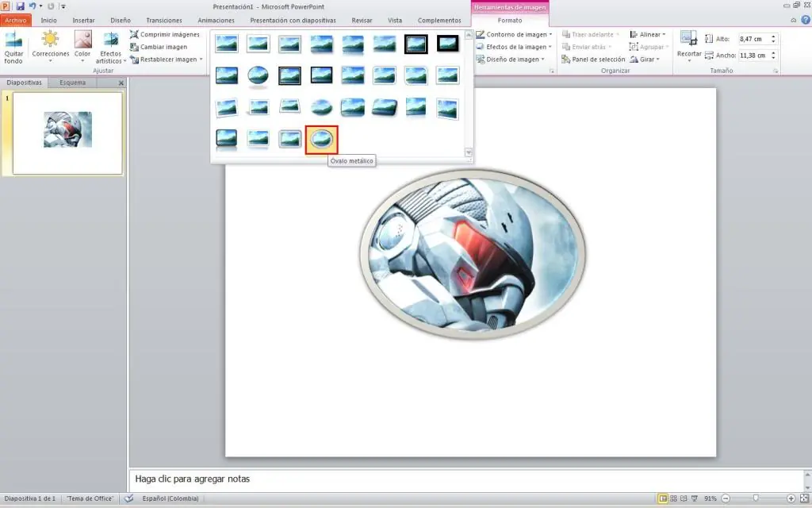The width and height of the screenshot is (812, 508).
Task: Open Presentación con diapositivas tab
Action: pyautogui.click(x=293, y=20)
